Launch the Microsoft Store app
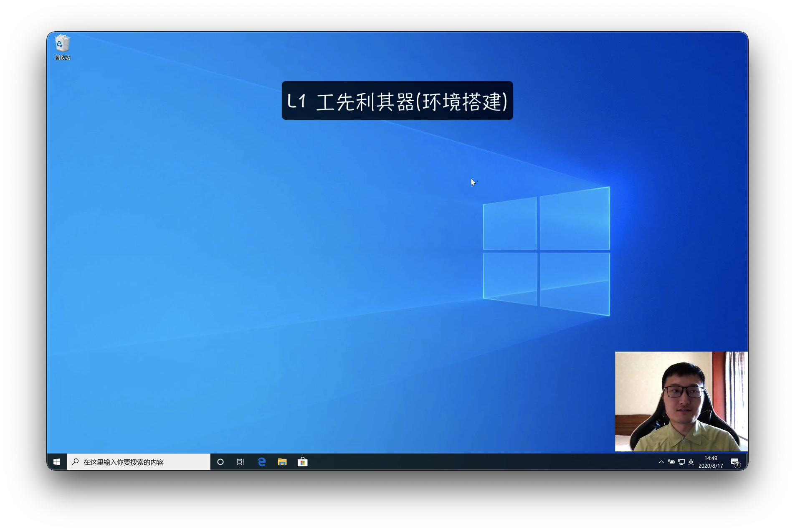 [303, 462]
